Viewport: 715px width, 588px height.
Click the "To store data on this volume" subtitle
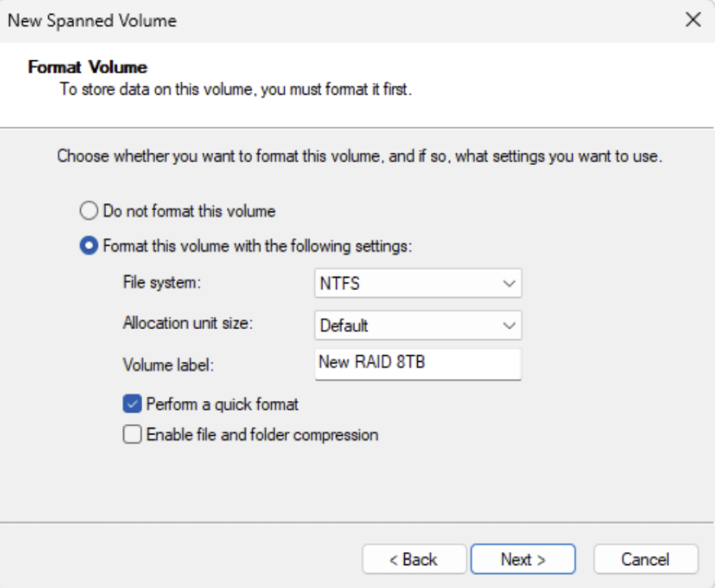pyautogui.click(x=236, y=90)
